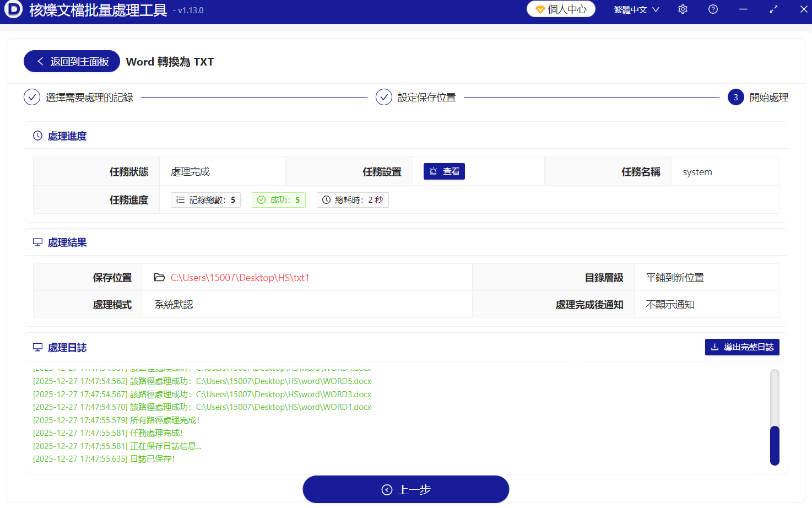This screenshot has height=508, width=812.
Task: Click the help question-mark icon
Action: pos(713,9)
